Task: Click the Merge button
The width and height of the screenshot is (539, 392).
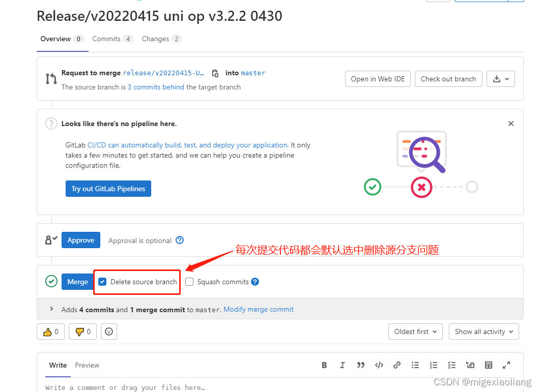Action: 78,282
